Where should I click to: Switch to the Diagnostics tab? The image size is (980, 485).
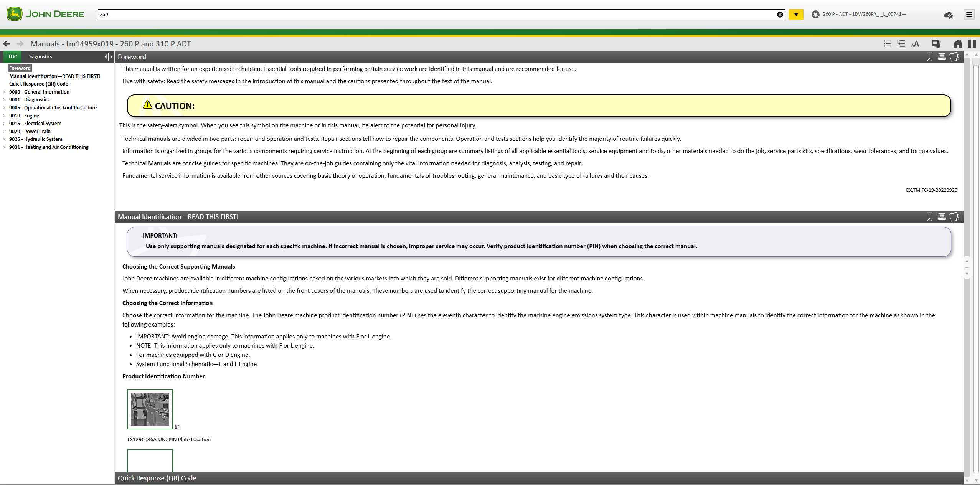click(x=40, y=56)
